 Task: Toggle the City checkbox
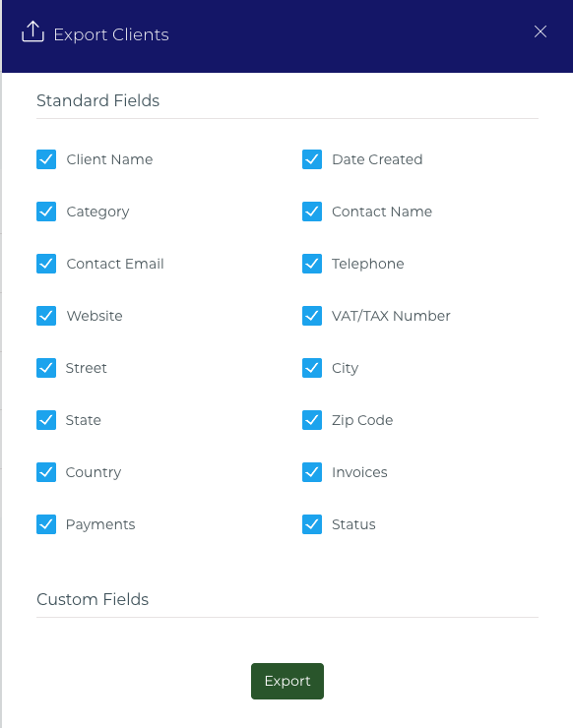coord(312,368)
